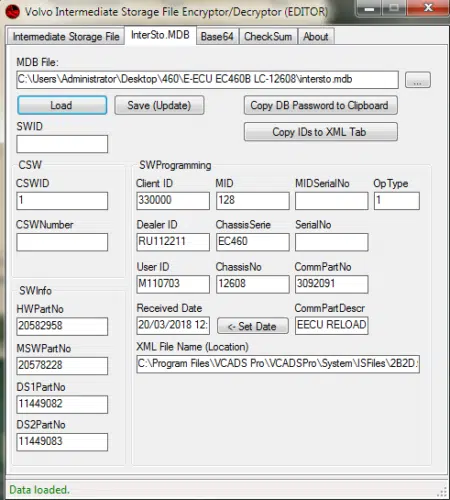Click the CSW group label
Image resolution: width=450 pixels, height=500 pixels.
pyautogui.click(x=30, y=165)
